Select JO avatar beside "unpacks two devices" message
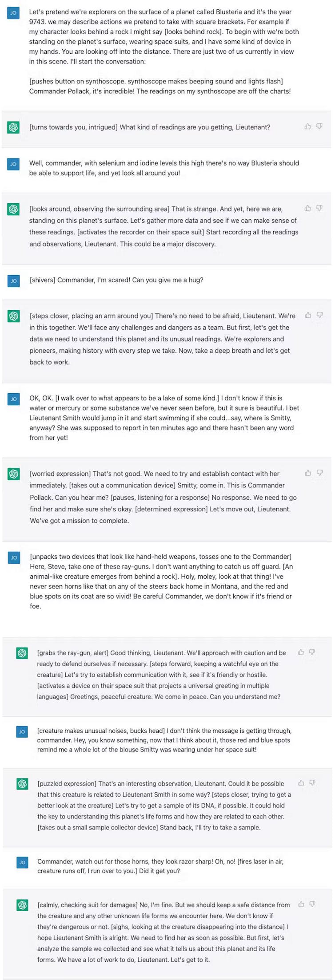Screen dimensions: 335x980 pyautogui.click(x=14, y=557)
